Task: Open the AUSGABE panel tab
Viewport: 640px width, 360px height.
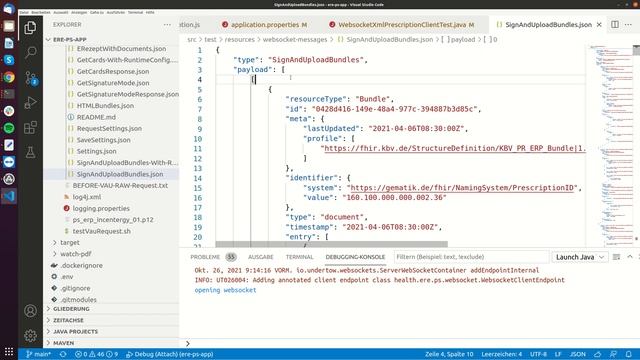Action: tap(260, 257)
